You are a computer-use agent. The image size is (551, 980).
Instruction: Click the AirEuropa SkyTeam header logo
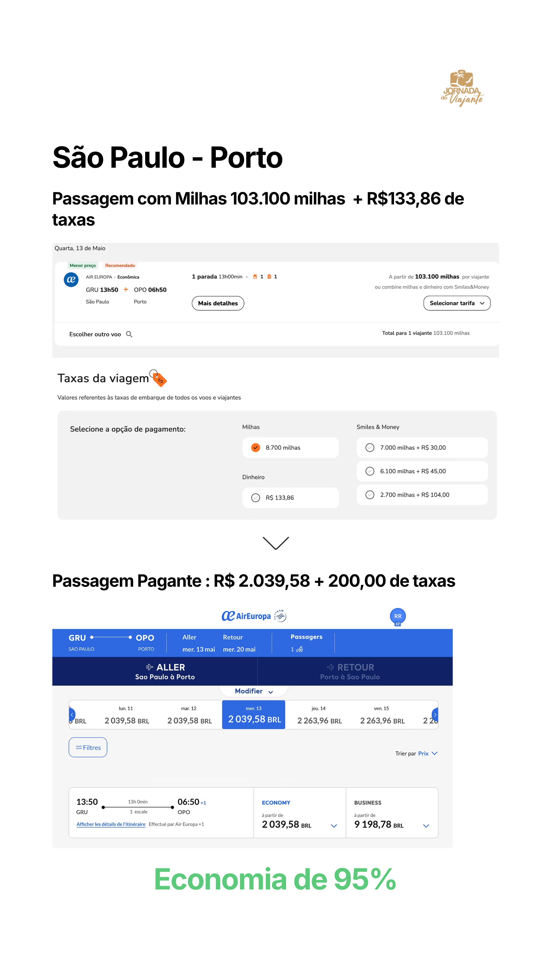[254, 616]
